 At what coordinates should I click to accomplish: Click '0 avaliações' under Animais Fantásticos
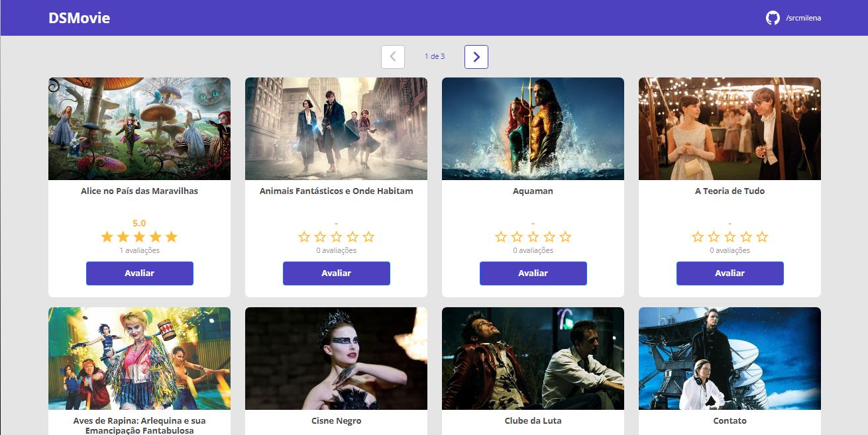click(x=336, y=251)
